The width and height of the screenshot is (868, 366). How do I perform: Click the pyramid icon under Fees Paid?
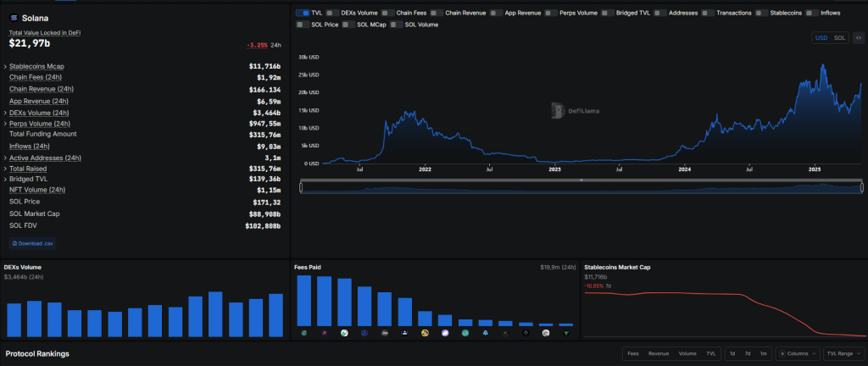[404, 333]
